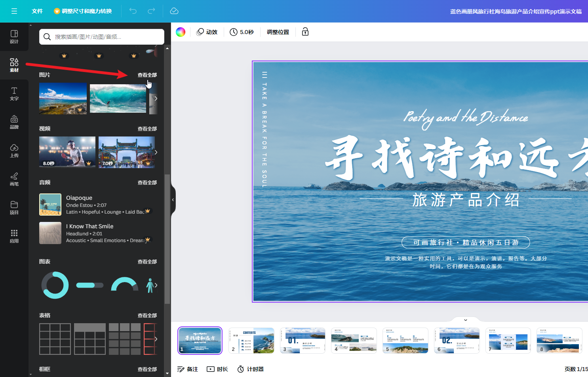Click the magnifier search icon
The image size is (588, 377).
tap(47, 37)
